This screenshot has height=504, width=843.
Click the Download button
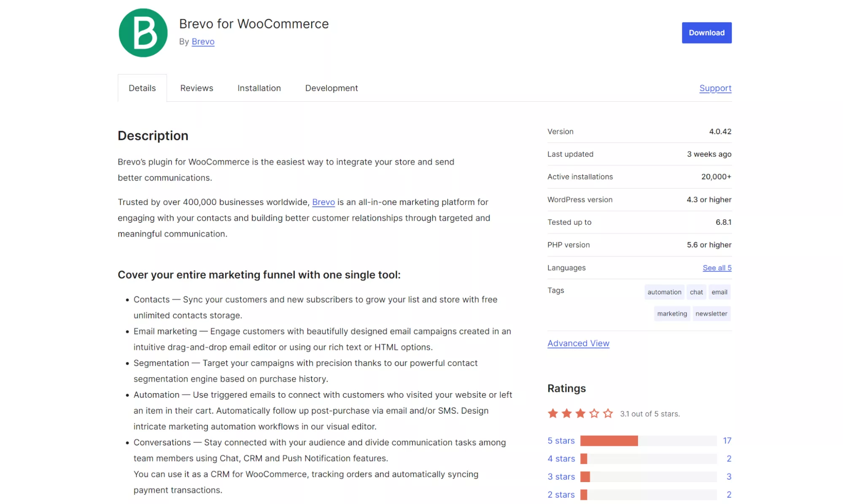(706, 33)
